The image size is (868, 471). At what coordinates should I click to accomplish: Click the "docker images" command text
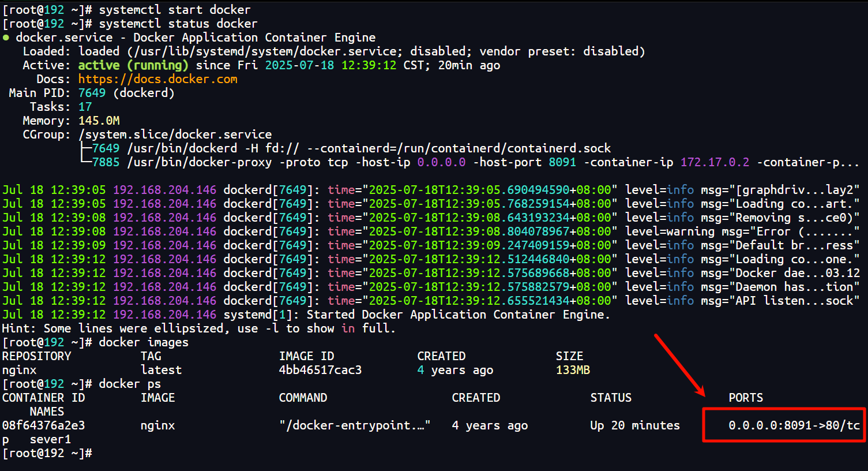point(144,342)
